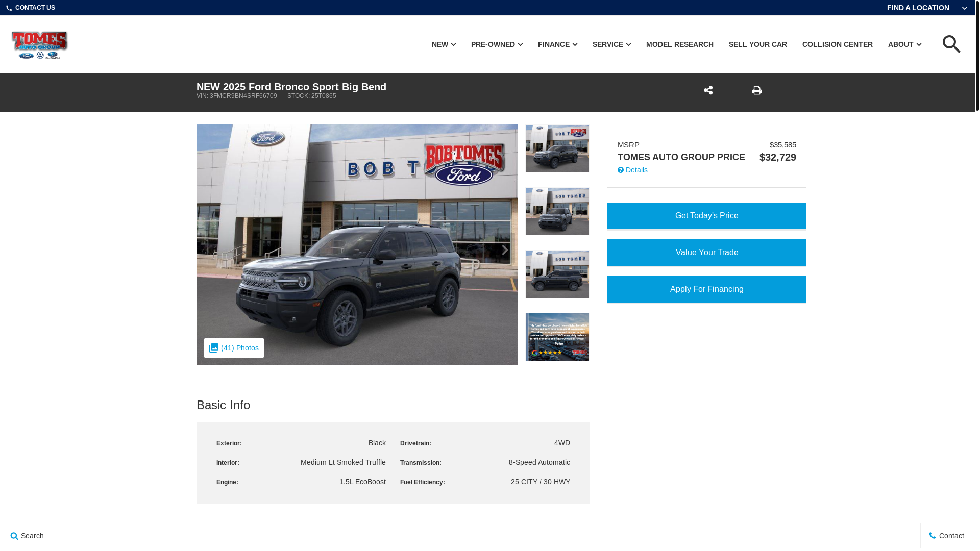Click the Contact Us phone link in the top bar
The image size is (980, 551).
(31, 8)
